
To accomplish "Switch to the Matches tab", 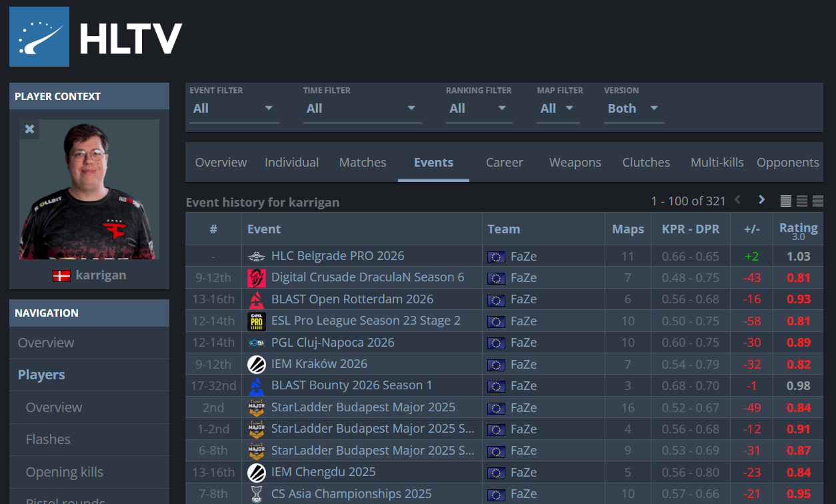I will coord(363,163).
